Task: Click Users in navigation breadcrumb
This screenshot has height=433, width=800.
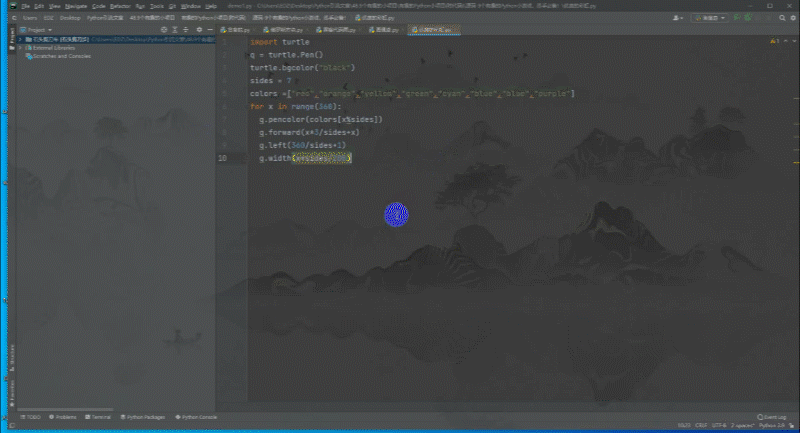Action: 30,18
